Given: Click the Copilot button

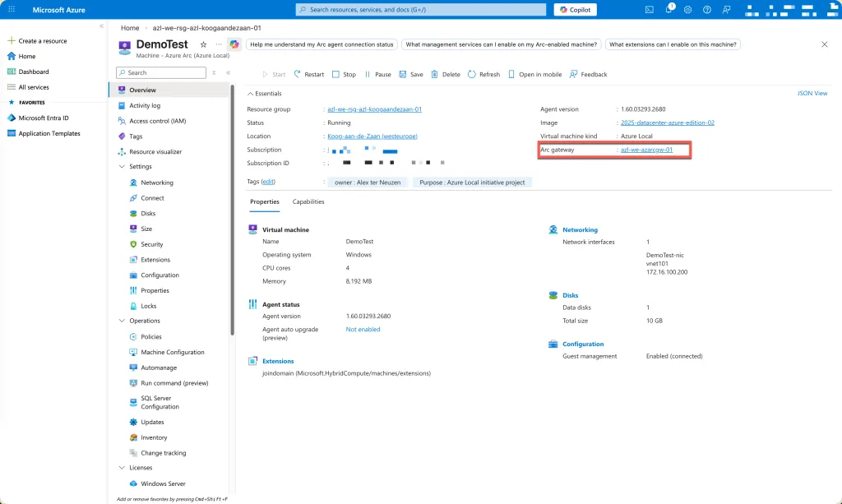Looking at the screenshot, I should click(576, 10).
